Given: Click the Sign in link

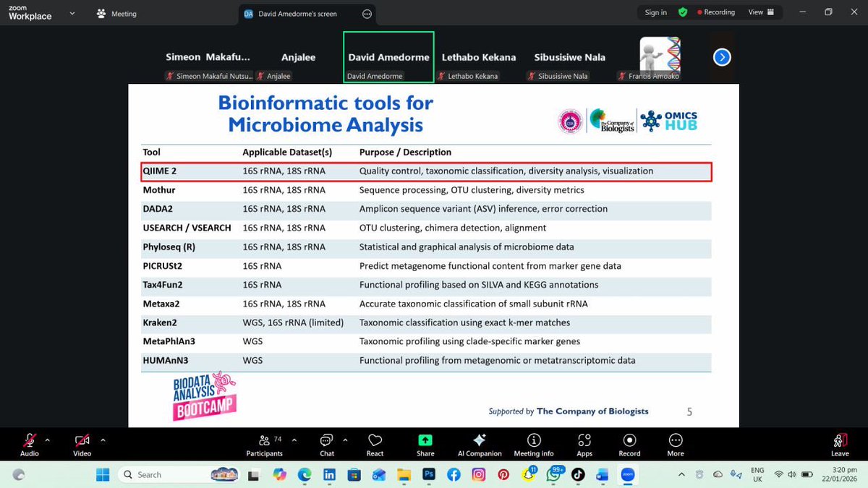Looking at the screenshot, I should [656, 12].
